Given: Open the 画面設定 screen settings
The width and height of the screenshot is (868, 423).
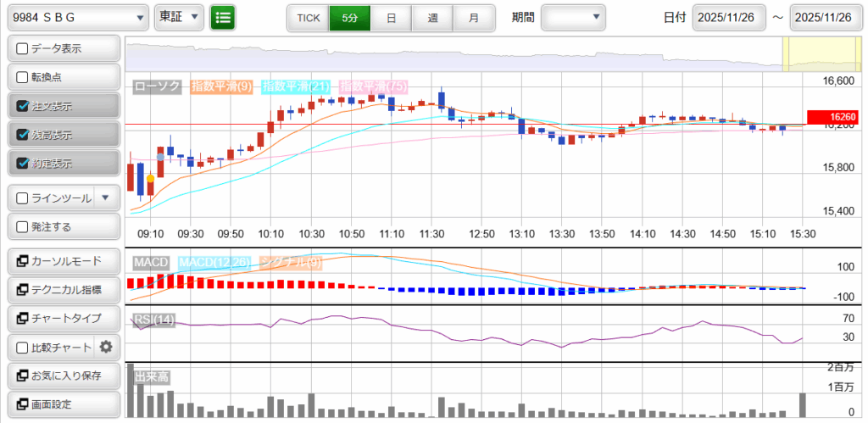Looking at the screenshot, I should point(64,404).
